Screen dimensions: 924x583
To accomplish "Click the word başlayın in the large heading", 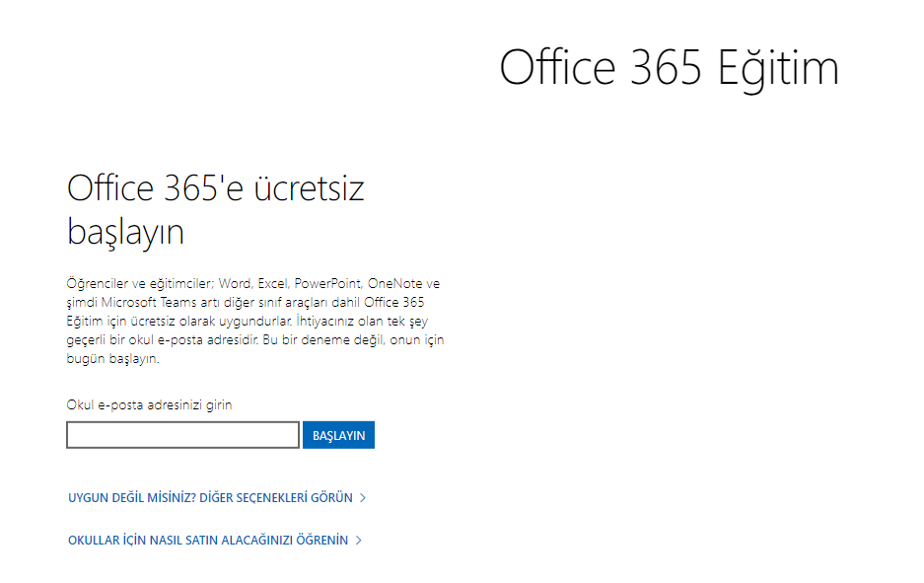I will click(x=125, y=232).
